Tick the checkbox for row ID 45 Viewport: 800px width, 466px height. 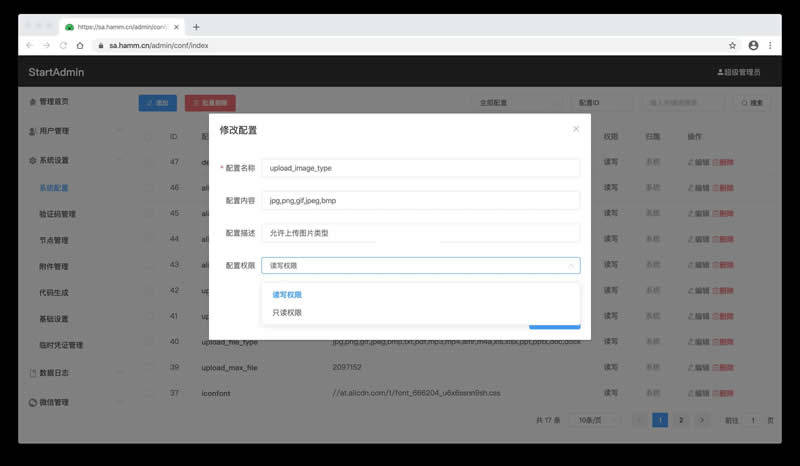point(148,213)
